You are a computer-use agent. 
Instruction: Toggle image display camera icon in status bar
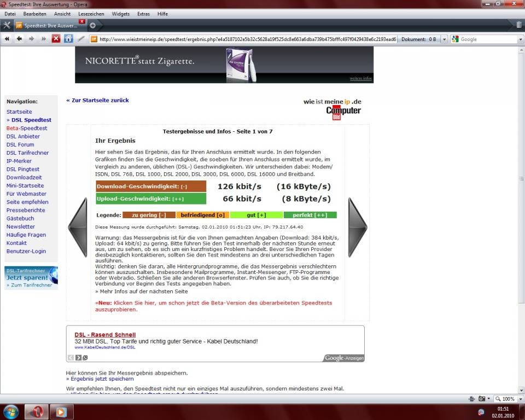tap(482, 399)
